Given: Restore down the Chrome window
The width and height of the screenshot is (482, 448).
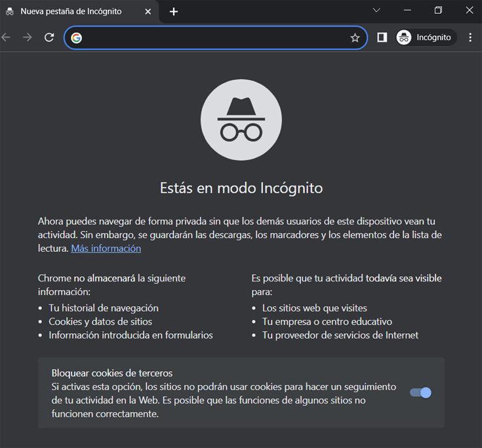Looking at the screenshot, I should [438, 10].
